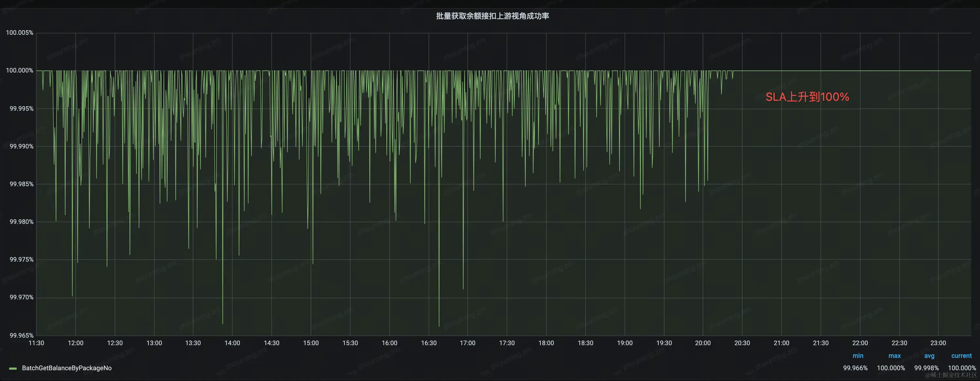
Task: Click the 99.980% y-axis label
Action: tap(21, 222)
